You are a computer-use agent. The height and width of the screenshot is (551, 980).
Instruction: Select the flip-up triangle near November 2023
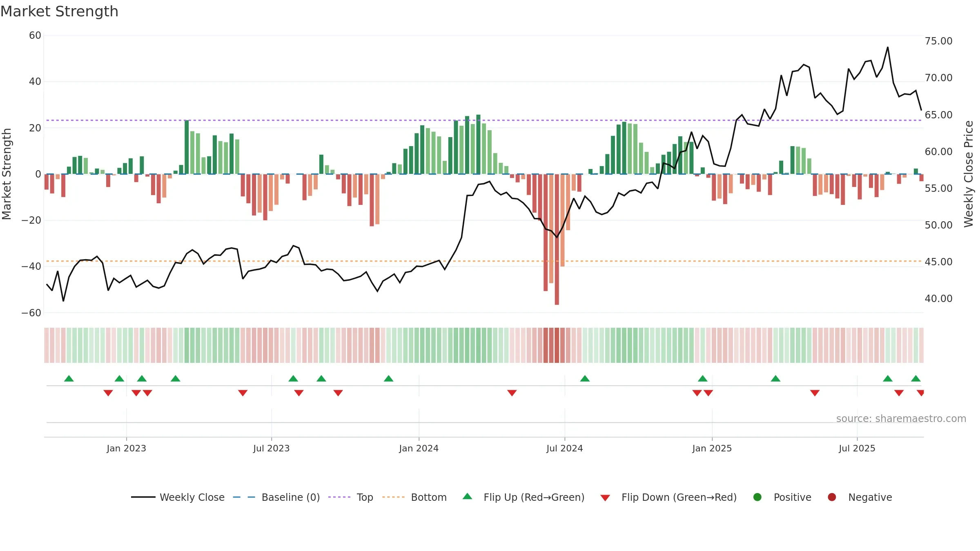pyautogui.click(x=389, y=378)
